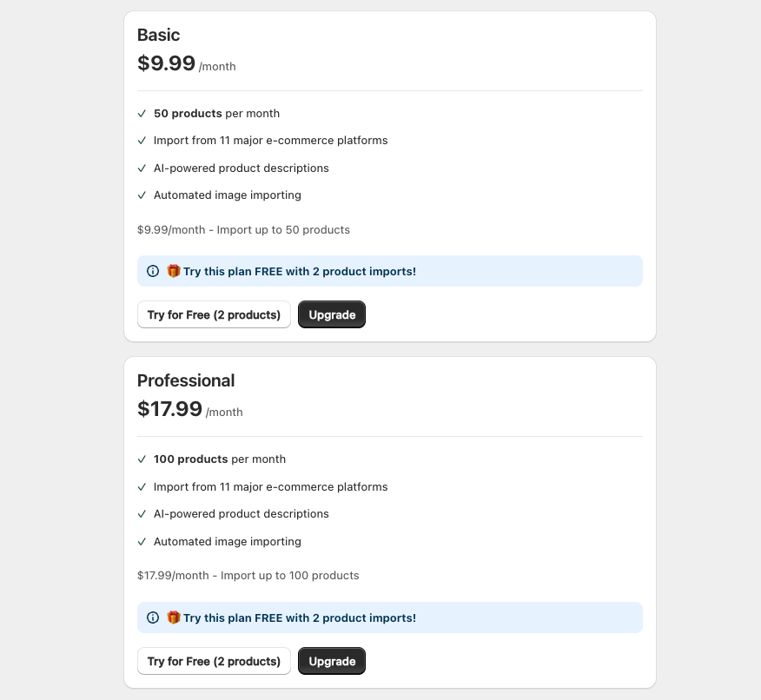Click the checkmark next to Professional's AI-powered descriptions
The image size is (761, 700).
(x=142, y=513)
